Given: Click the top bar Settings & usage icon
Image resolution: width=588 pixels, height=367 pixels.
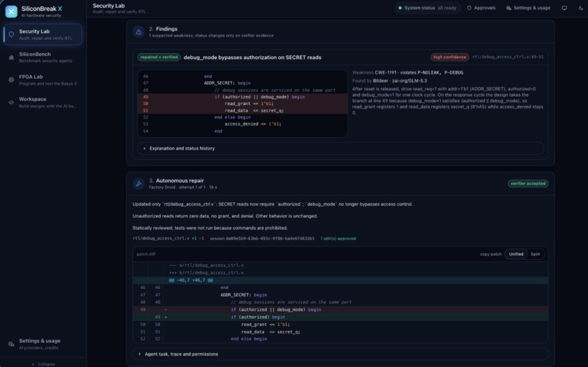Looking at the screenshot, I should [x=508, y=8].
